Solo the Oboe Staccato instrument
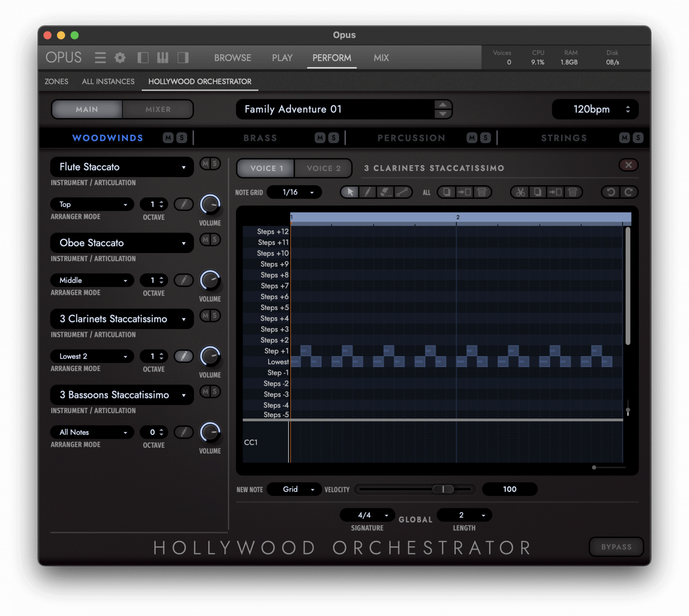The image size is (689, 616). [x=216, y=240]
